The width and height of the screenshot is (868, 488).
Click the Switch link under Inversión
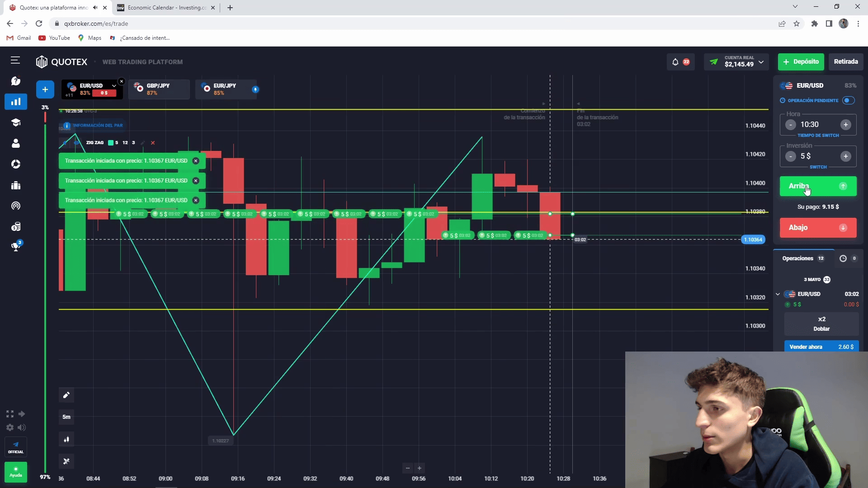818,167
